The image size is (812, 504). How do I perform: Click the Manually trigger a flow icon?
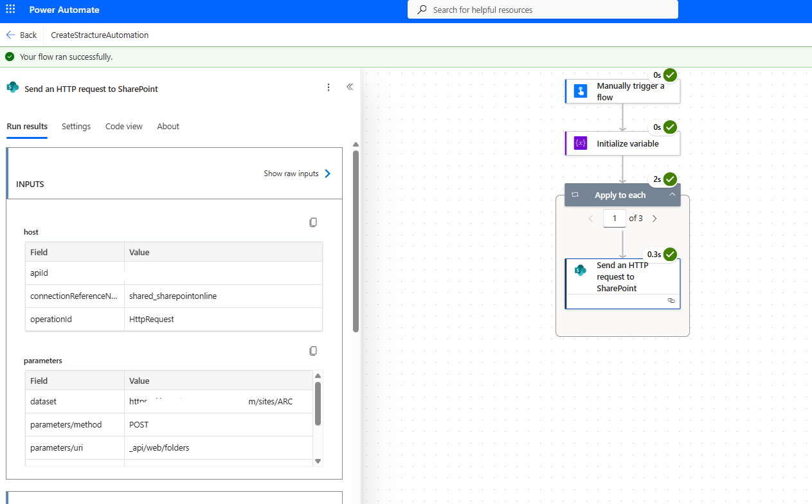click(x=580, y=91)
